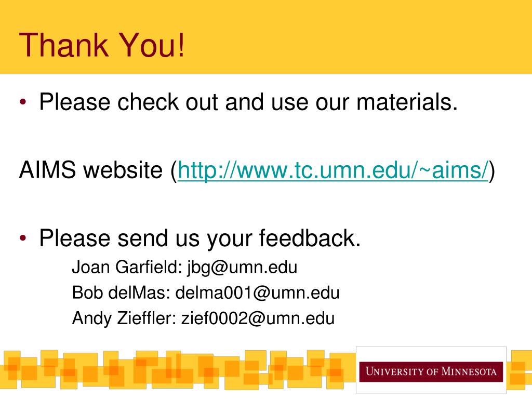Image resolution: width=532 pixels, height=399 pixels.
Task: Click the bullet dot before "Please check out"
Action: [x=23, y=102]
